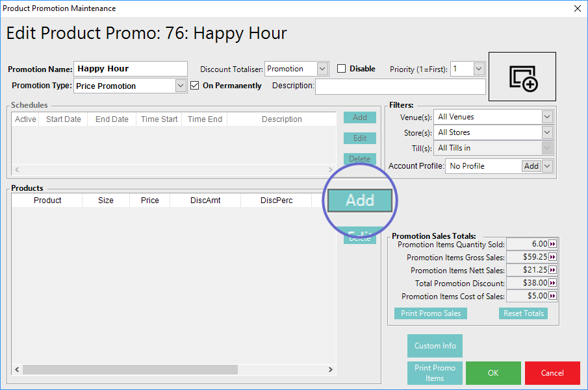Open the Priority dropdown
Screen dimensions: 588x390
479,69
